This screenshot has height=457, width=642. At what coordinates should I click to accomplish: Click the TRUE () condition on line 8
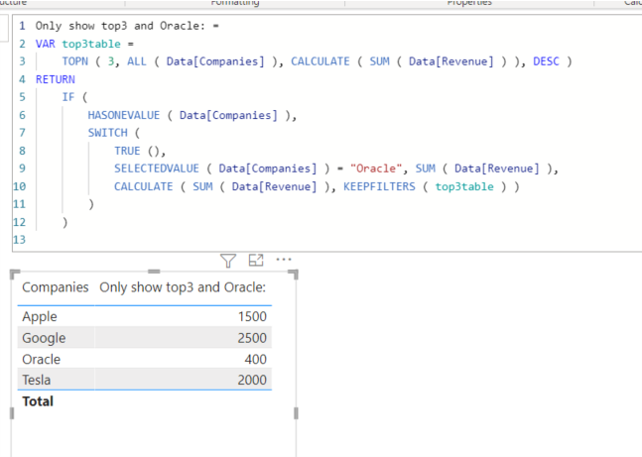(140, 151)
